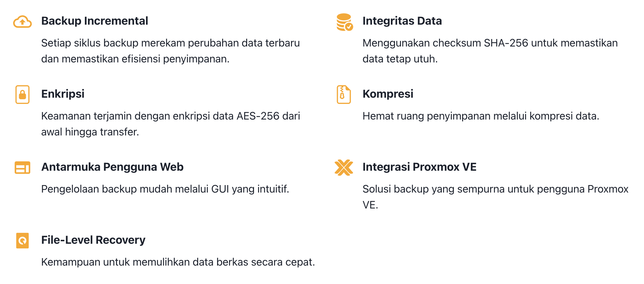Image resolution: width=644 pixels, height=284 pixels.
Task: Open the Kompresi feature heading
Action: (388, 94)
